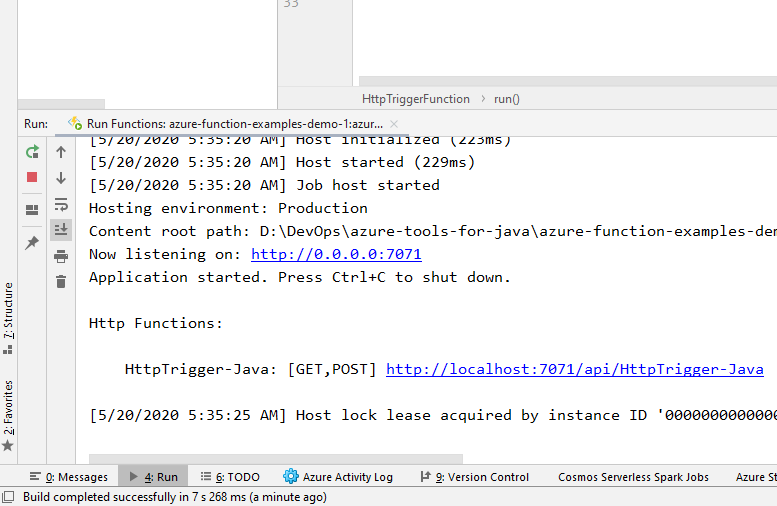Print the console output
This screenshot has width=777, height=506.
tap(61, 256)
